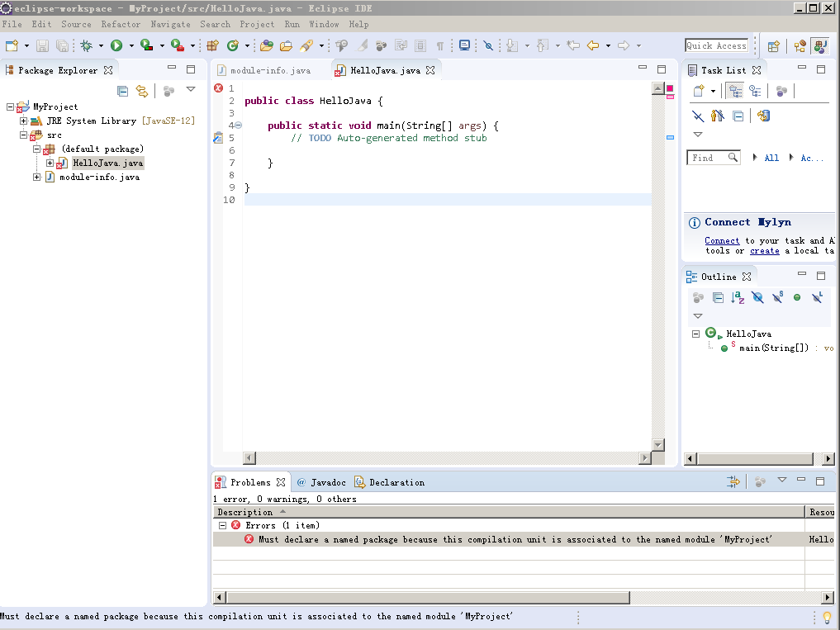Viewport: 840px width, 630px height.
Task: Open the Debug button dropdown arrow
Action: 101,46
